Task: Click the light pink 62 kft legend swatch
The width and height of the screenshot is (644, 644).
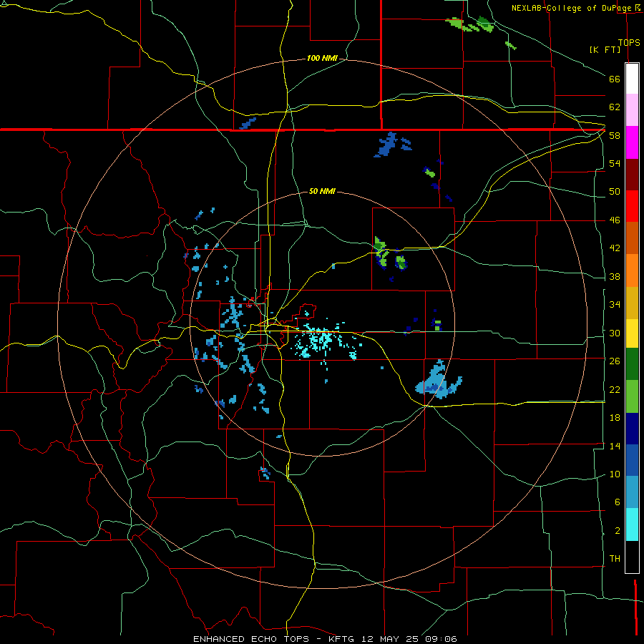Action: pyautogui.click(x=632, y=109)
